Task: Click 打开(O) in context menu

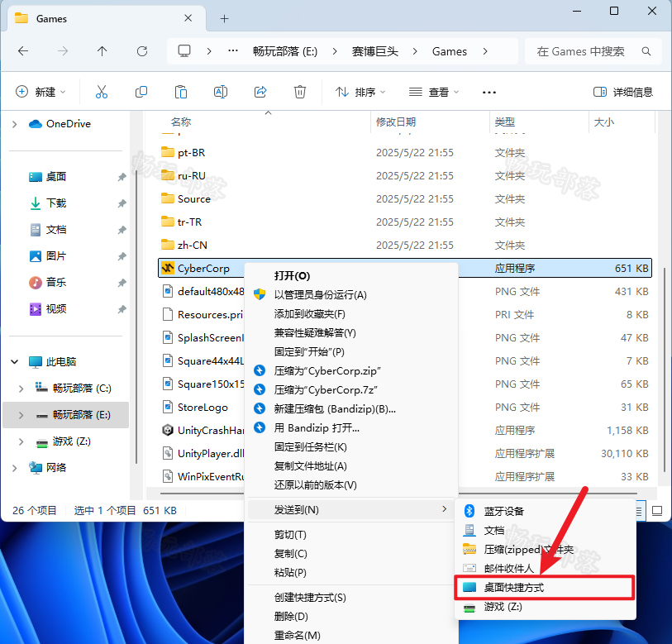Action: tap(351, 275)
